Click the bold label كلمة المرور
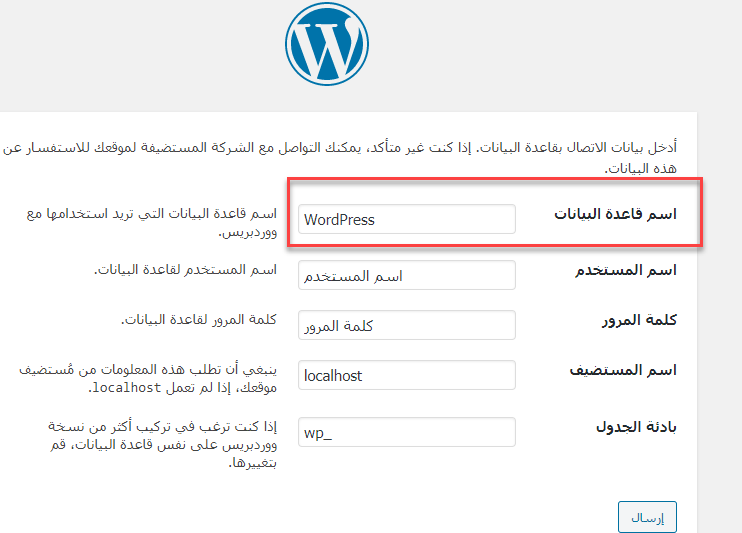 coord(639,320)
